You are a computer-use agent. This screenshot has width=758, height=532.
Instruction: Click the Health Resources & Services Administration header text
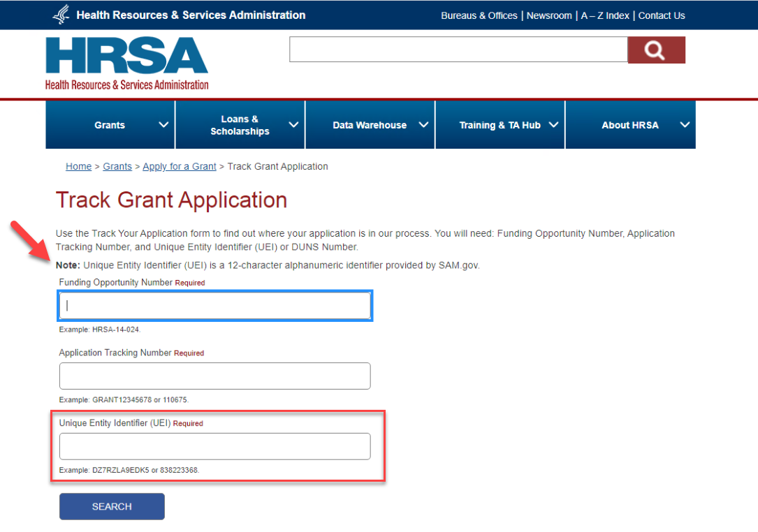(191, 15)
